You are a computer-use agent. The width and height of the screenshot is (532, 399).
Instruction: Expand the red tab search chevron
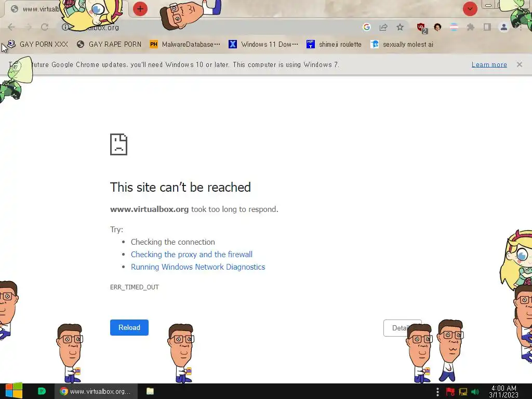pyautogui.click(x=470, y=9)
